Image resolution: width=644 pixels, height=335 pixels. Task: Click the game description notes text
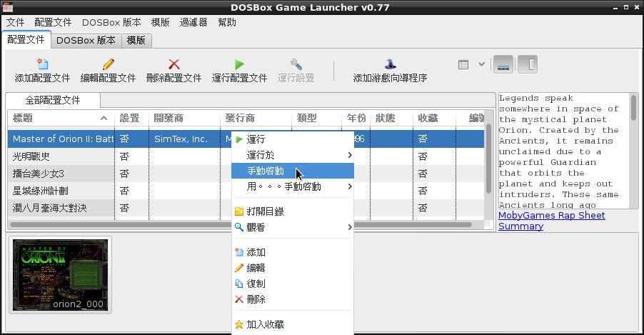coord(563,151)
